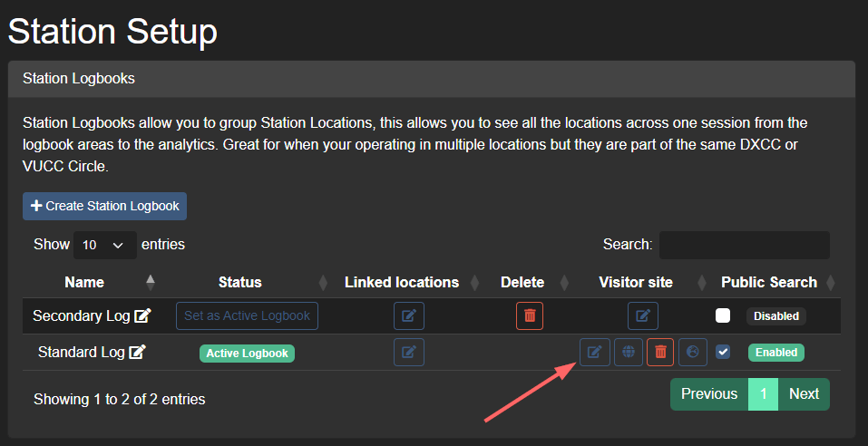The image size is (868, 446).
Task: Click 'Showing 1 to 2 of 2 entries' text
Action: click(x=120, y=399)
